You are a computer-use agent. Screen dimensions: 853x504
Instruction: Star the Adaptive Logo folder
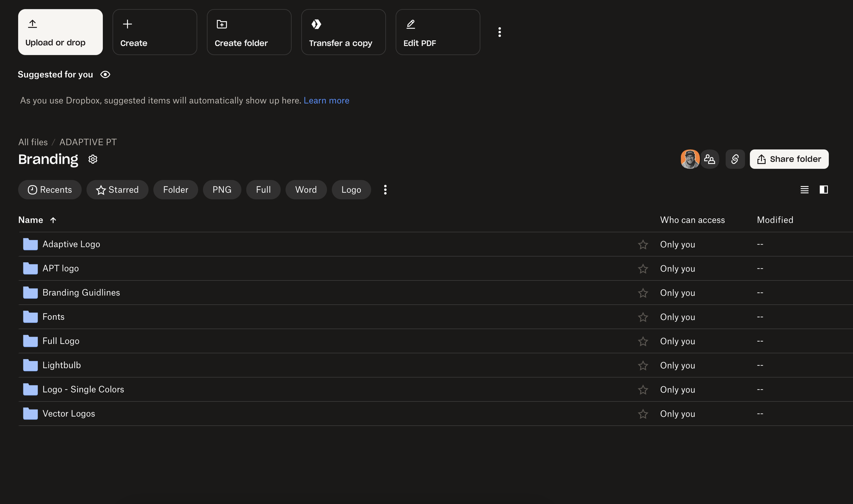tap(643, 244)
